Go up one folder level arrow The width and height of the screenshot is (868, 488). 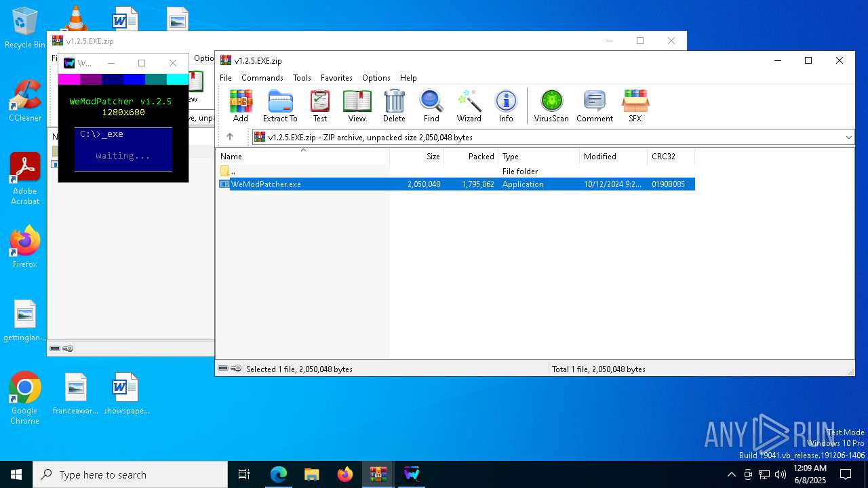(x=230, y=137)
